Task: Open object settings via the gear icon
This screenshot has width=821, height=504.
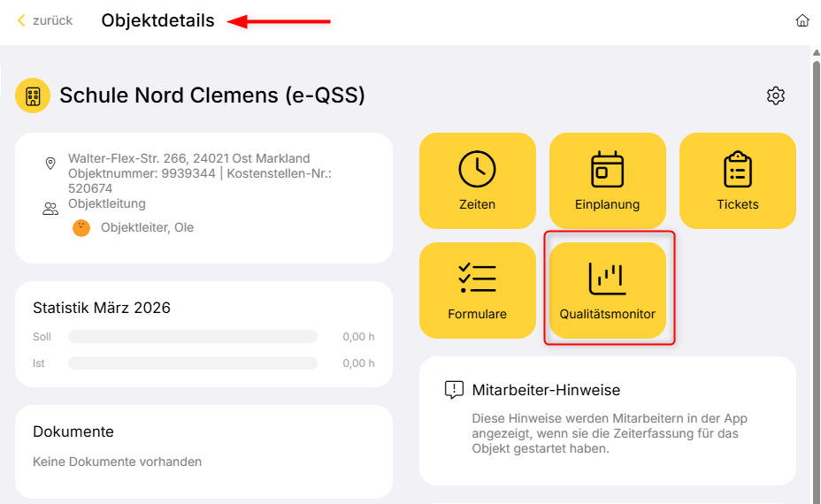Action: 776,95
